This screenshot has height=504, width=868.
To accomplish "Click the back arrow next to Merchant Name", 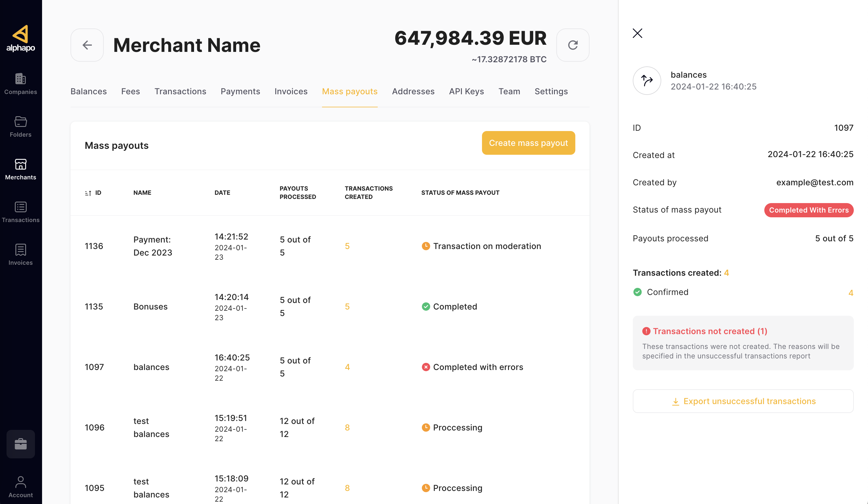I will point(87,45).
